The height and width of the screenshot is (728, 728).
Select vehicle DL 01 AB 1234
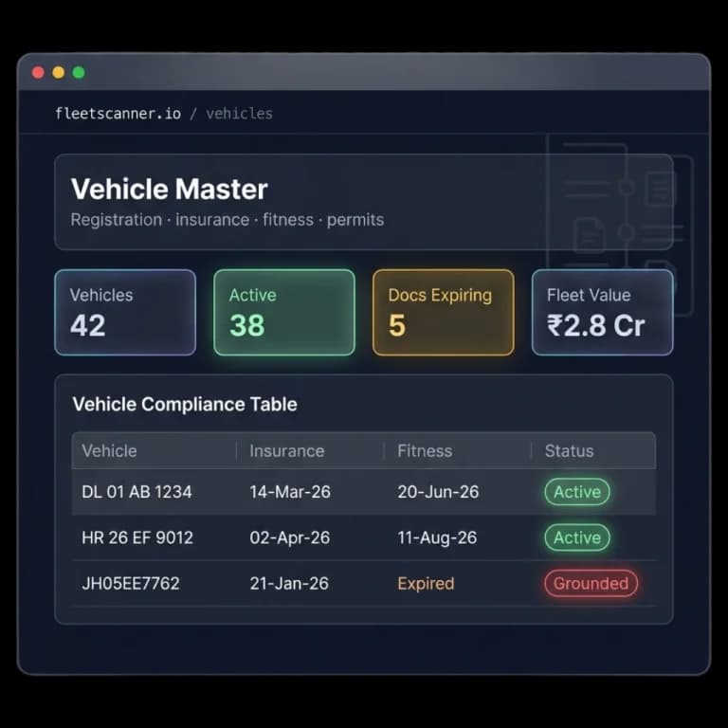coord(136,492)
